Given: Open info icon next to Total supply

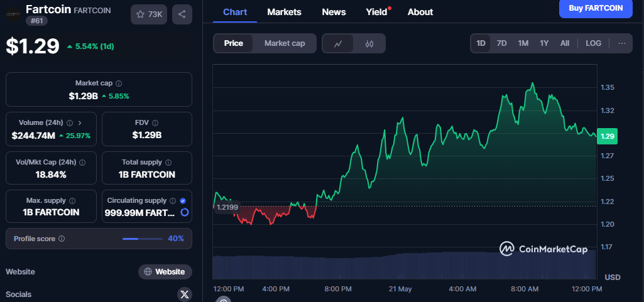Looking at the screenshot, I should coord(168,163).
